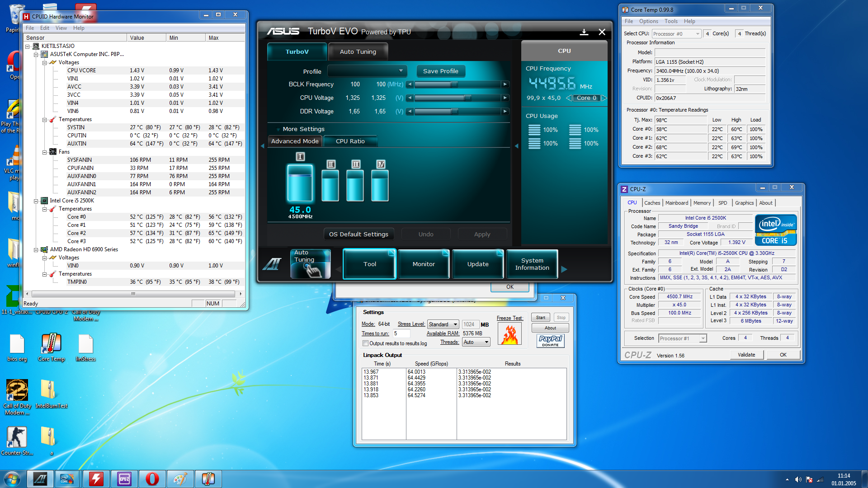Open Tools menu in Core Temp
This screenshot has width=868, height=488.
point(671,21)
